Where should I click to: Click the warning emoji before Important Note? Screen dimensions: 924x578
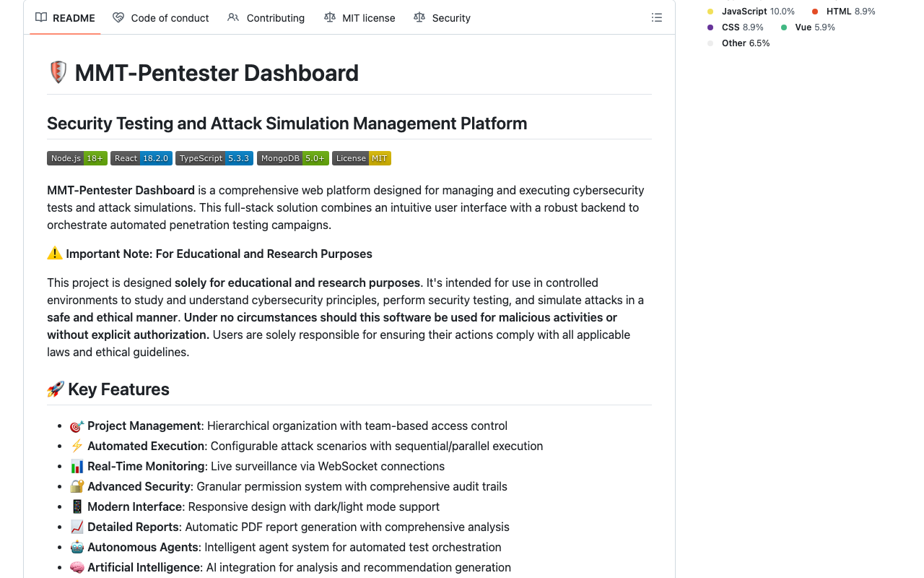pos(55,254)
